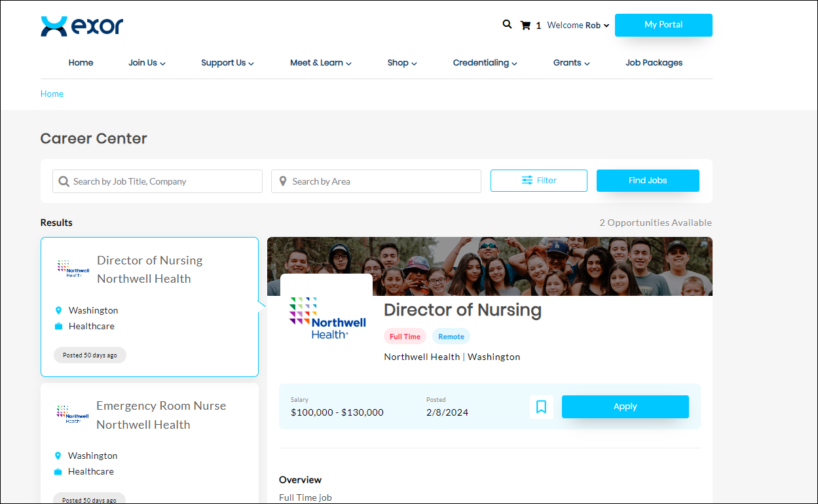Open the shopping cart icon
The height and width of the screenshot is (504, 818).
(525, 26)
